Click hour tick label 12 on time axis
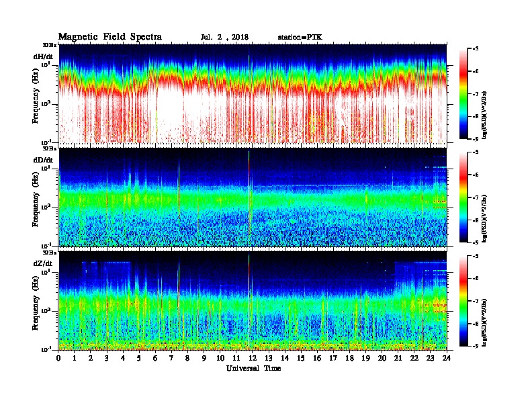This screenshot has height=411, width=532. coord(253,358)
